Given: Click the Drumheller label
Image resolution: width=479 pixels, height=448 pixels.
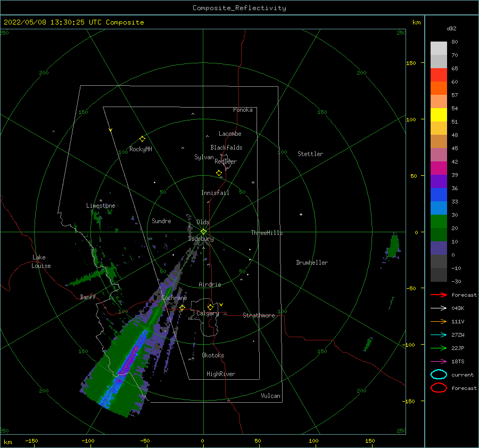Looking at the screenshot, I should (312, 263).
